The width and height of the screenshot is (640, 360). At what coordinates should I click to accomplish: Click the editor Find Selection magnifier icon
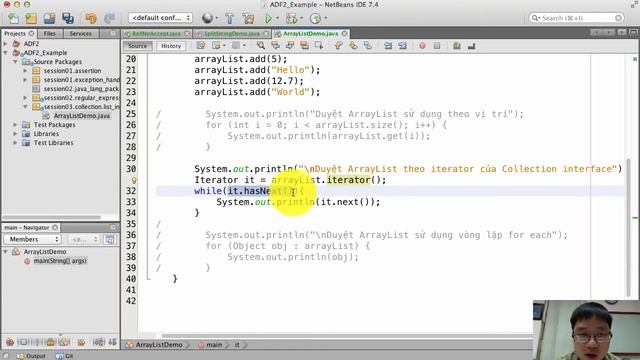[260, 46]
